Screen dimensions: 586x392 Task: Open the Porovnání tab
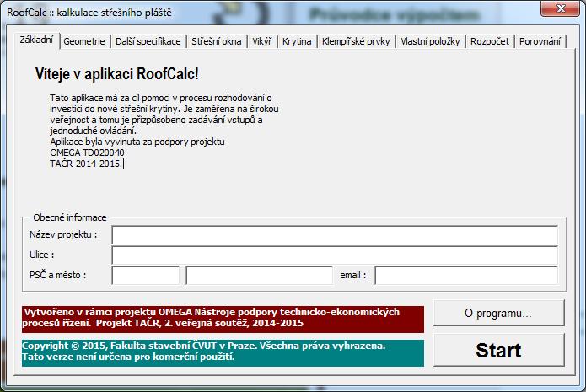pos(540,41)
